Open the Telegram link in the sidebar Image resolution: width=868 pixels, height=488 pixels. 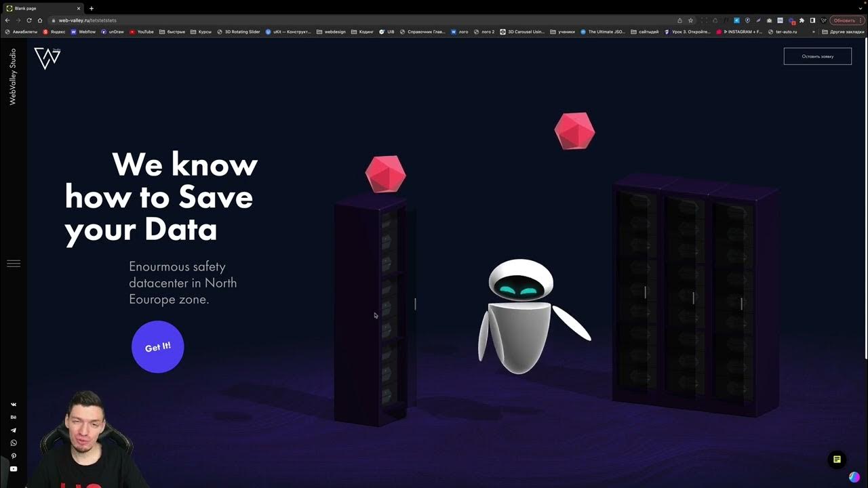tap(14, 430)
